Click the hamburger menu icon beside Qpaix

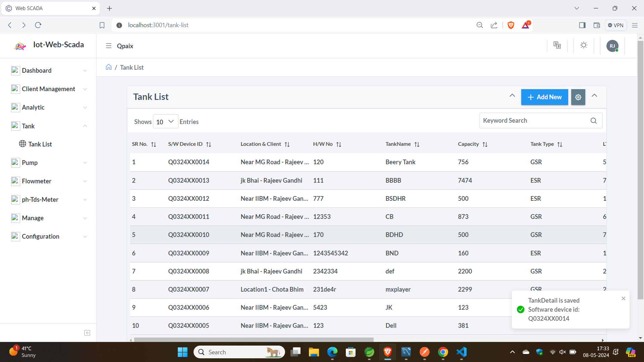click(x=108, y=46)
